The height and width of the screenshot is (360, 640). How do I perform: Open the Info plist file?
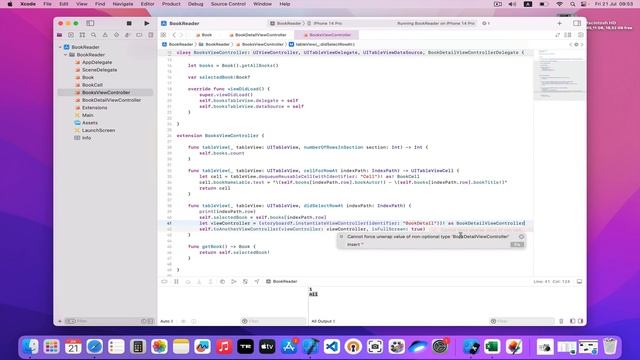(86, 138)
